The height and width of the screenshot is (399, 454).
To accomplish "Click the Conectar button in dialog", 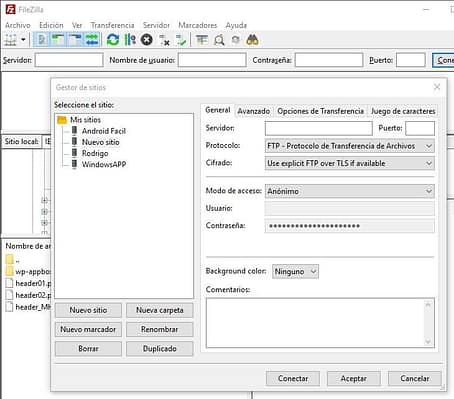I will click(293, 379).
